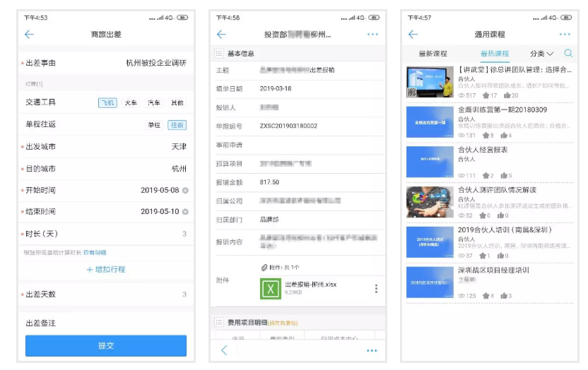Tap the 出发城市 field showing 天津
This screenshot has height=370, width=588.
(106, 147)
